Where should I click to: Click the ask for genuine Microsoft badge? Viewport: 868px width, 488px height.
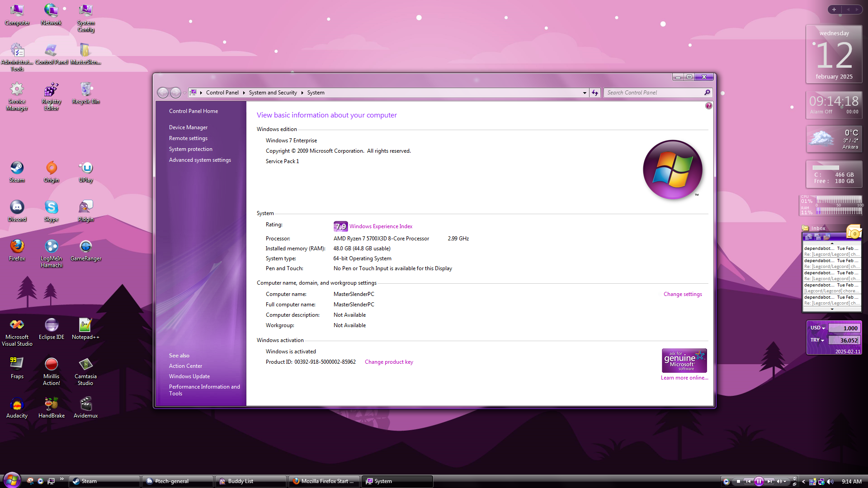pos(684,361)
